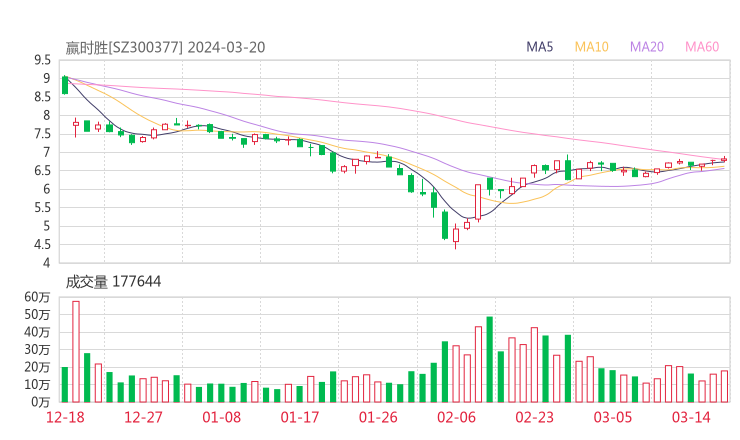Click the MA20 legend label
The height and width of the screenshot is (440, 740).
[647, 47]
